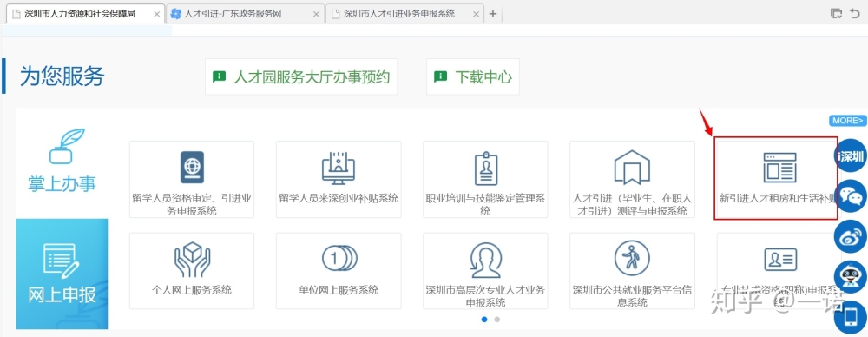
Task: Click the browser undo arrow icon
Action: point(856,14)
